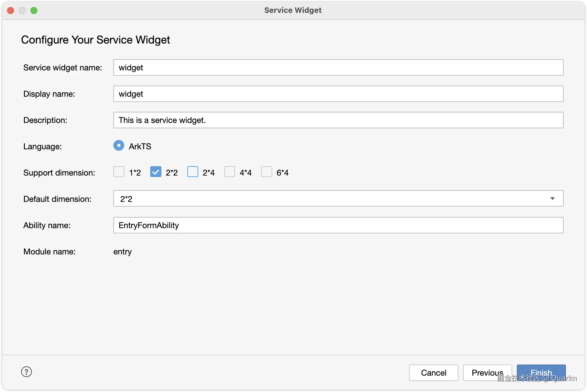Click Finish to create the widget
The image size is (587, 392).
point(541,372)
